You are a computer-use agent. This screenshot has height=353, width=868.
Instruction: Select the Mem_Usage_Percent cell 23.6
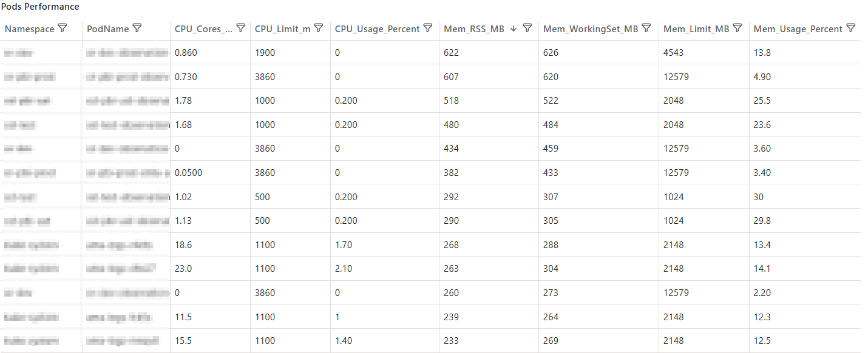tap(762, 125)
